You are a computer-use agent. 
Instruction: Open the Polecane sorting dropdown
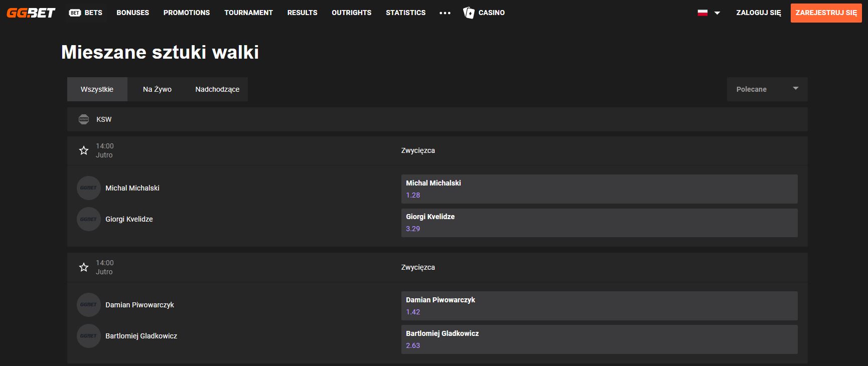767,89
